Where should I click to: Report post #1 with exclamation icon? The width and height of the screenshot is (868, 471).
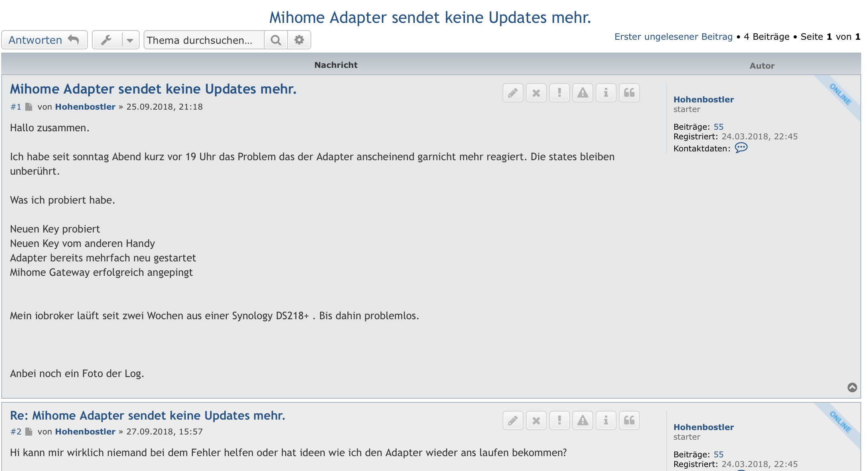click(x=560, y=93)
